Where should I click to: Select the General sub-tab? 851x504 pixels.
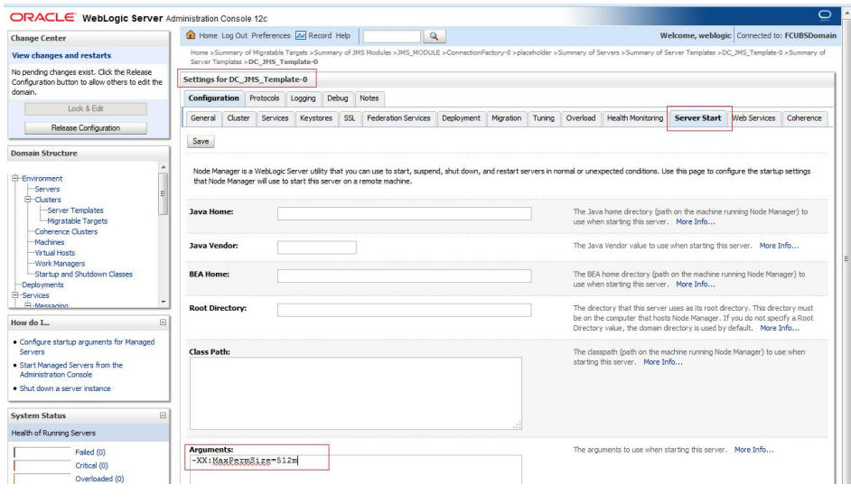pyautogui.click(x=203, y=118)
